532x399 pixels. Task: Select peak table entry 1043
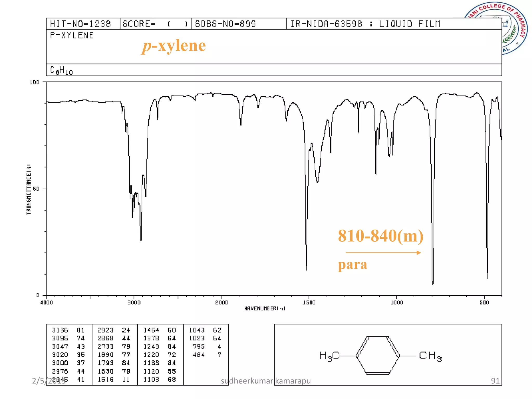(x=205, y=330)
